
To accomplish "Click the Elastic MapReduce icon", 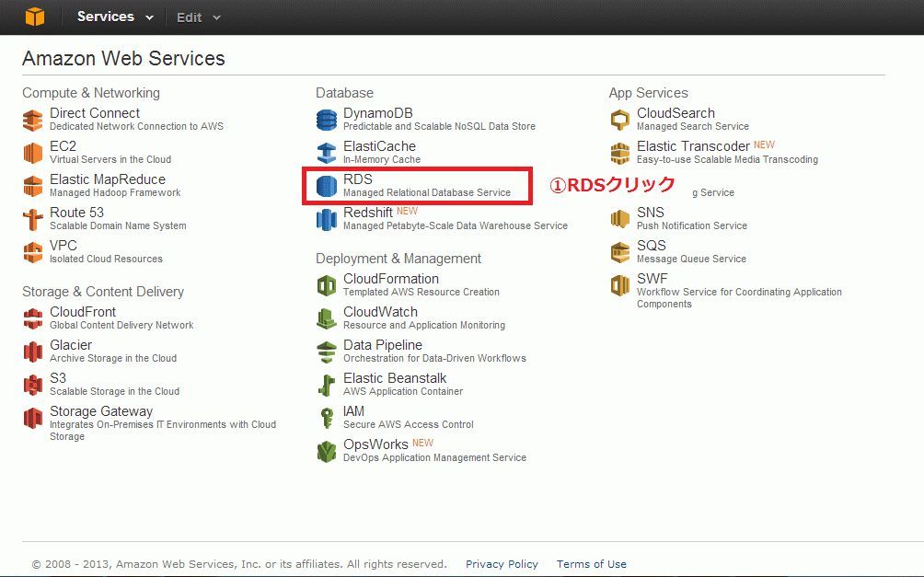I will pyautogui.click(x=33, y=186).
